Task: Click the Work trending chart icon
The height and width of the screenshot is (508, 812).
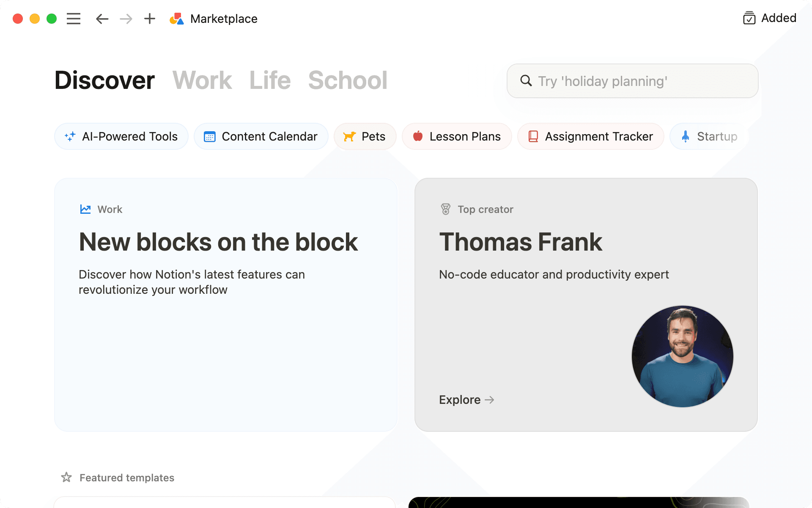Action: [85, 209]
